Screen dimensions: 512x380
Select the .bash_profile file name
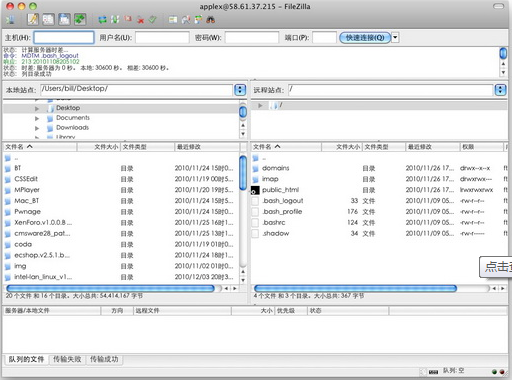282,212
